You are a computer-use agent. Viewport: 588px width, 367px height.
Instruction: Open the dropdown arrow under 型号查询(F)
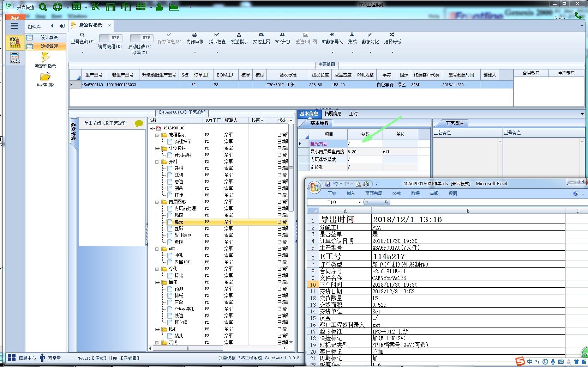coord(83,53)
